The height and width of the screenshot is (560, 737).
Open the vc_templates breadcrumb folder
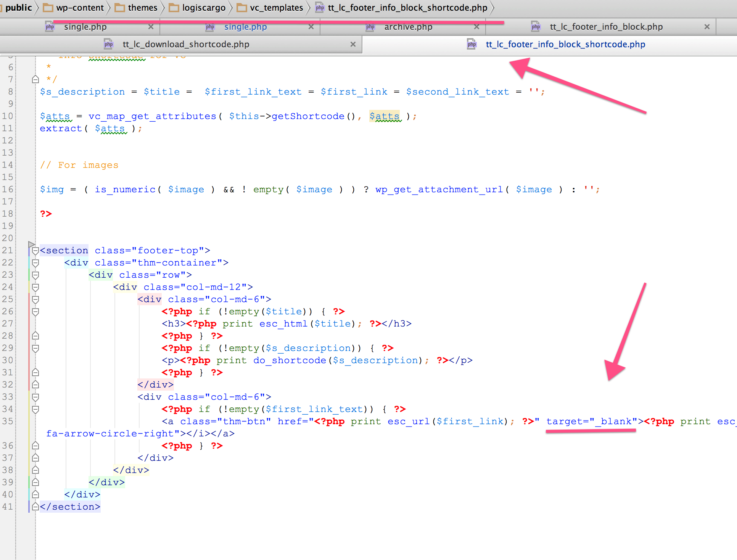click(x=276, y=8)
